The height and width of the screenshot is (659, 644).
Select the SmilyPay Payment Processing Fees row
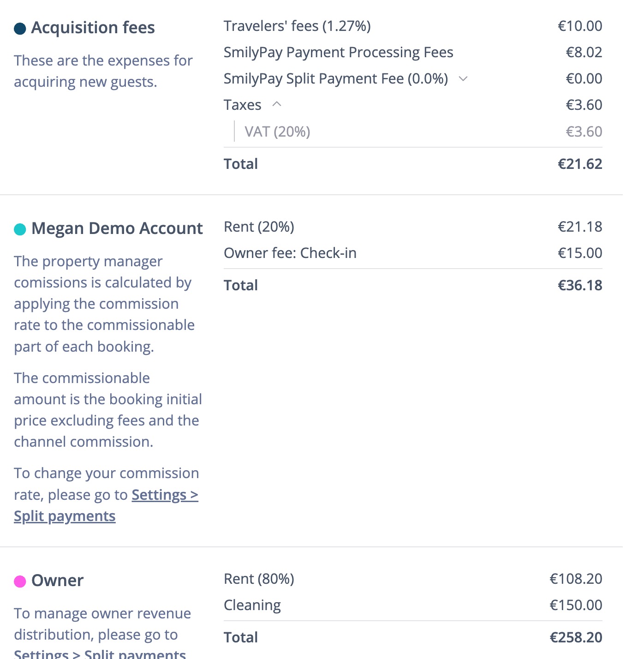[338, 53]
